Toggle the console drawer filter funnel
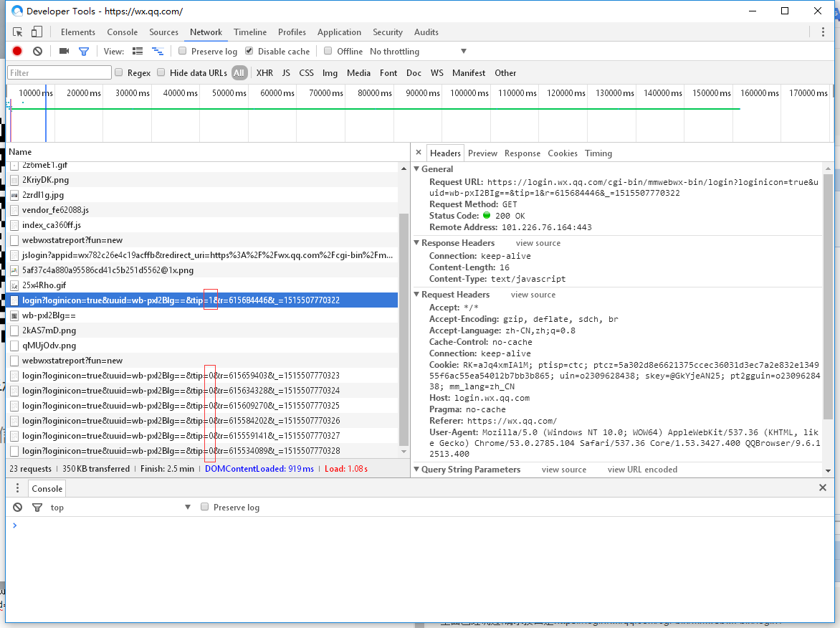The width and height of the screenshot is (840, 628). click(x=37, y=508)
